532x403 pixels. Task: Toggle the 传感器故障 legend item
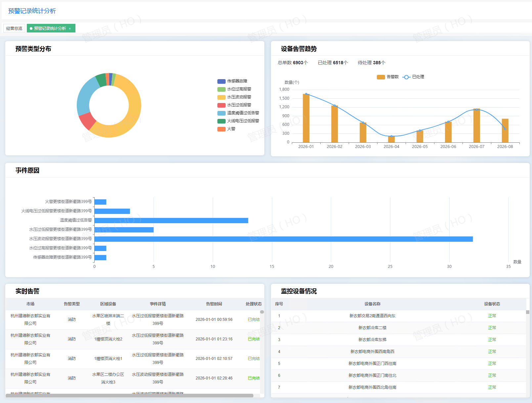pyautogui.click(x=221, y=81)
